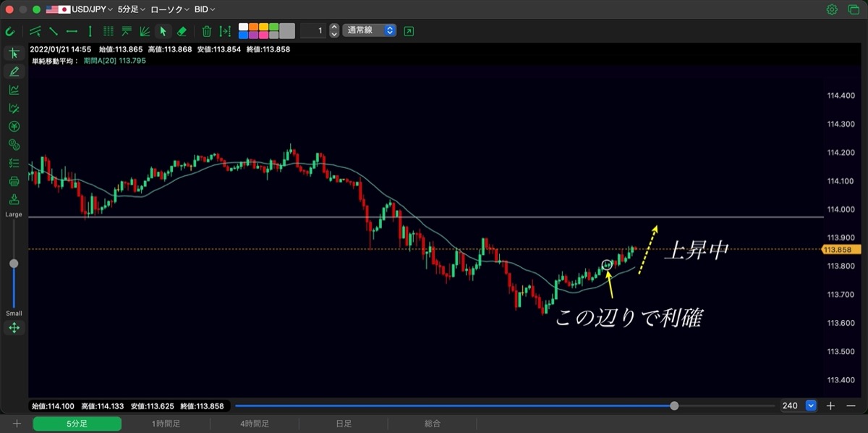
Task: Switch to the 日足 tab
Action: (x=344, y=424)
